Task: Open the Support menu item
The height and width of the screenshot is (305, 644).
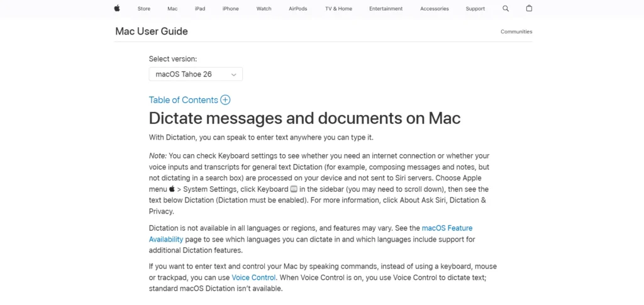Action: pyautogui.click(x=475, y=9)
